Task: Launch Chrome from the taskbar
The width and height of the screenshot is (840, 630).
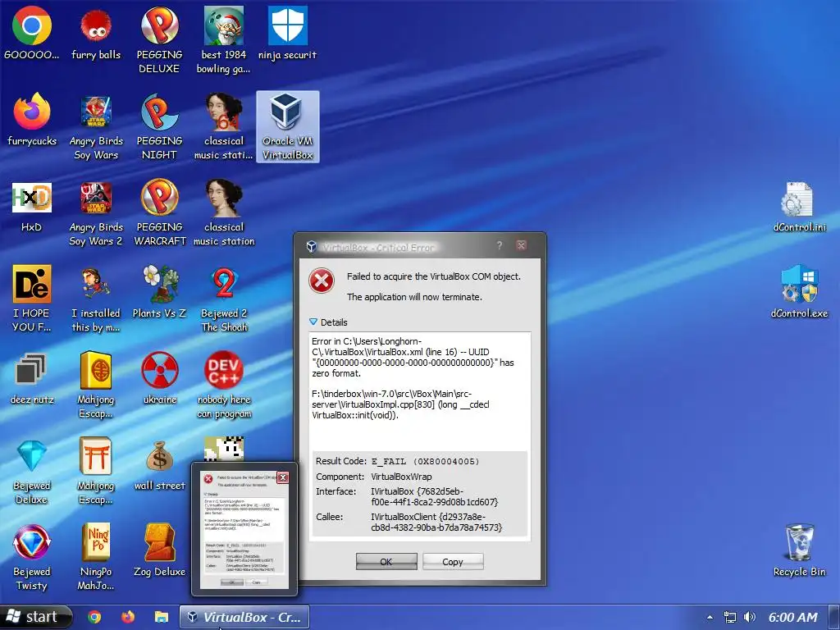Action: click(x=94, y=617)
